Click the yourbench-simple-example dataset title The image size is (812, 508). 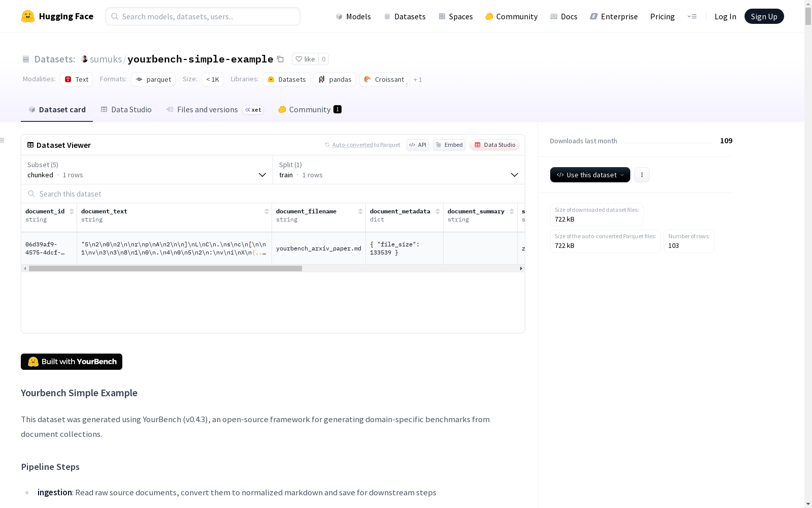pyautogui.click(x=200, y=59)
